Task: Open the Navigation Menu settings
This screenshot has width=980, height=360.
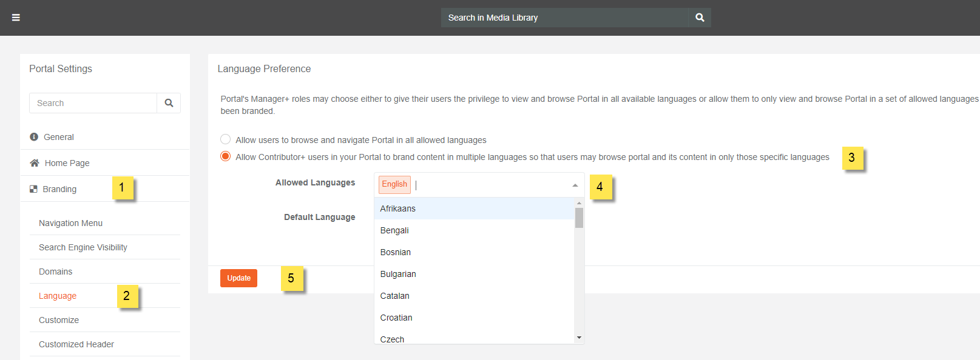Action: [70, 223]
